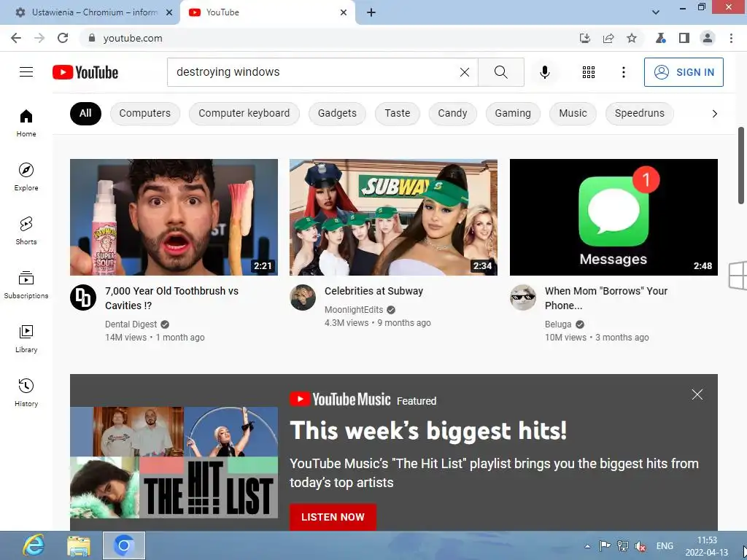Select the Speedruns filter chip
This screenshot has width=747, height=560.
tap(639, 113)
